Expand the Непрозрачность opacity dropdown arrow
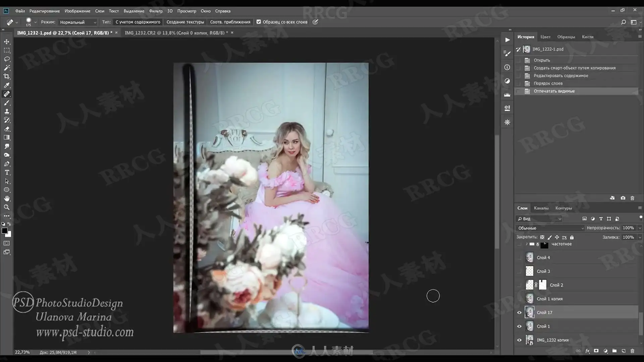Image resolution: width=644 pixels, height=362 pixels. (x=640, y=228)
